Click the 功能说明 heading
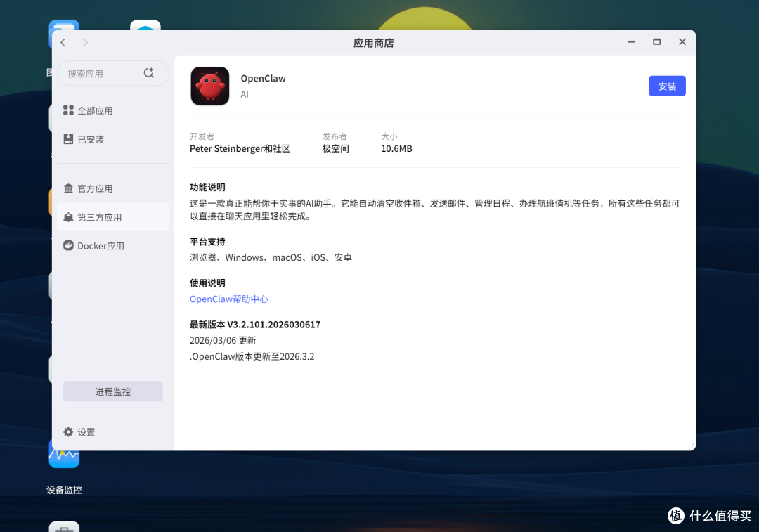Image resolution: width=759 pixels, height=532 pixels. click(x=207, y=188)
